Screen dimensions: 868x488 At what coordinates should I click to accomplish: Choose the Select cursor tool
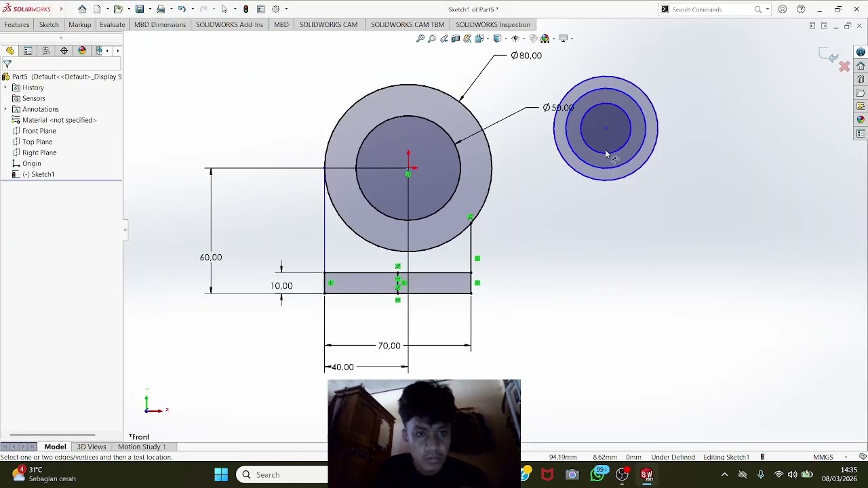tap(224, 9)
